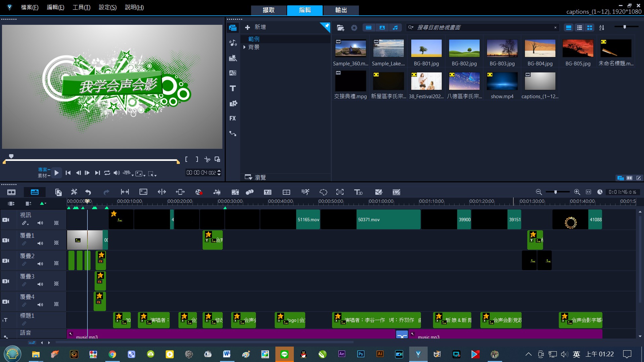
Task: Open the Subtitle Editor tool
Action: pos(268,192)
